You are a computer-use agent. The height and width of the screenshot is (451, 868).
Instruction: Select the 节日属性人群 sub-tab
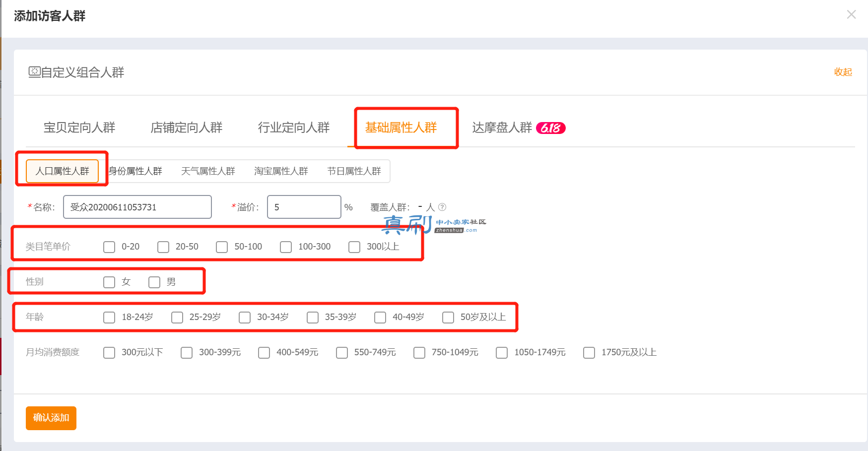tap(354, 171)
